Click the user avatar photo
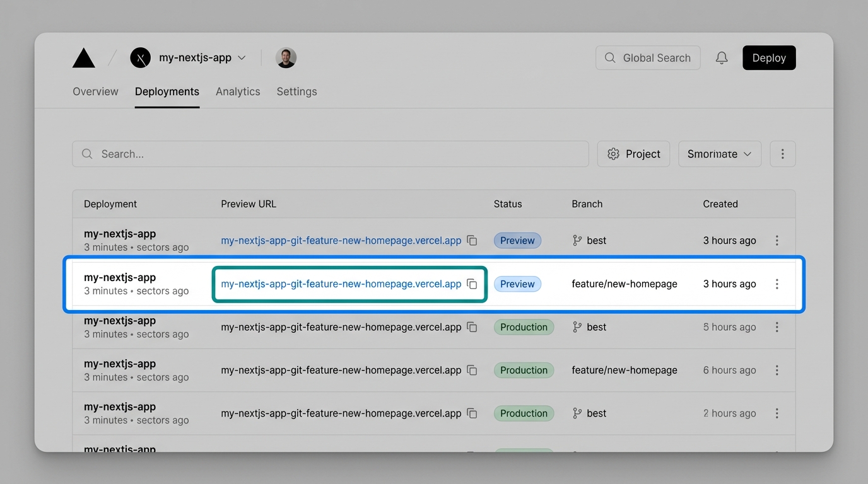The width and height of the screenshot is (868, 484). pyautogui.click(x=286, y=58)
